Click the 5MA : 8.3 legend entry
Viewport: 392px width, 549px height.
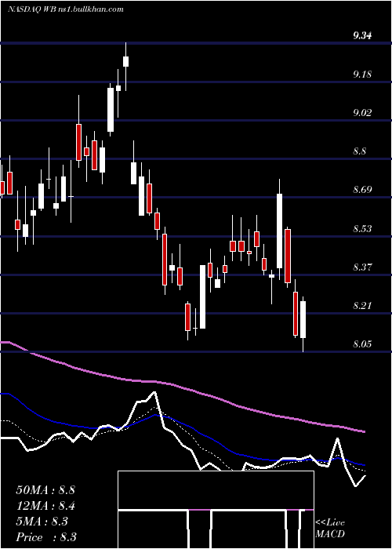tap(42, 522)
